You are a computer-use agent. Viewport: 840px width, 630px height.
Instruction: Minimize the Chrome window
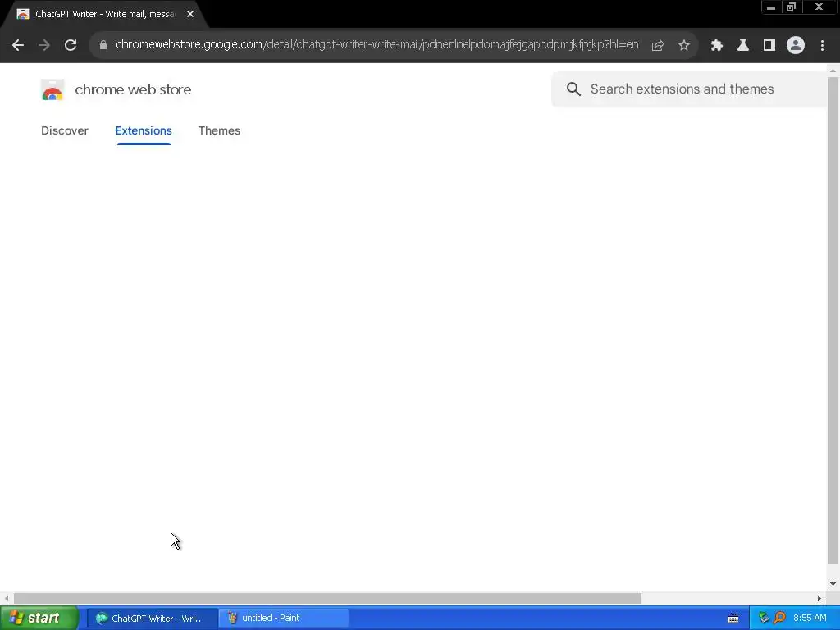[771, 7]
